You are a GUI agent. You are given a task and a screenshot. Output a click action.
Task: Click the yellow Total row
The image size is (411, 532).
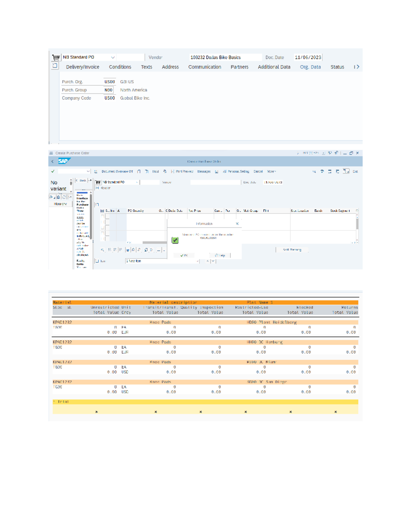coord(206,402)
